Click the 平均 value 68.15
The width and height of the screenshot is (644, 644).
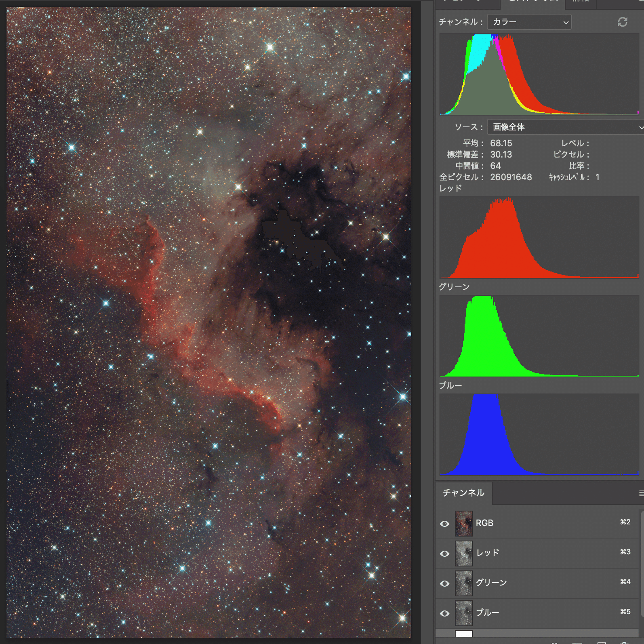click(x=501, y=143)
